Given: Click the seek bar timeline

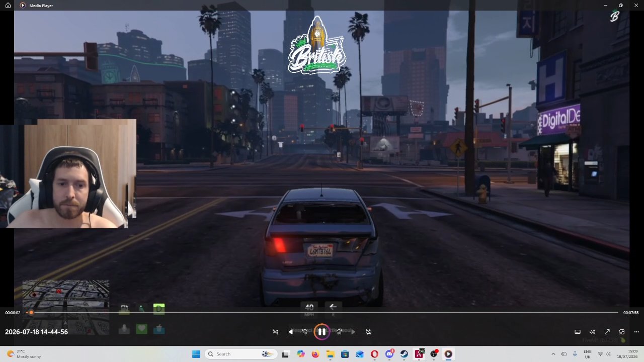Looking at the screenshot, I should tap(322, 313).
